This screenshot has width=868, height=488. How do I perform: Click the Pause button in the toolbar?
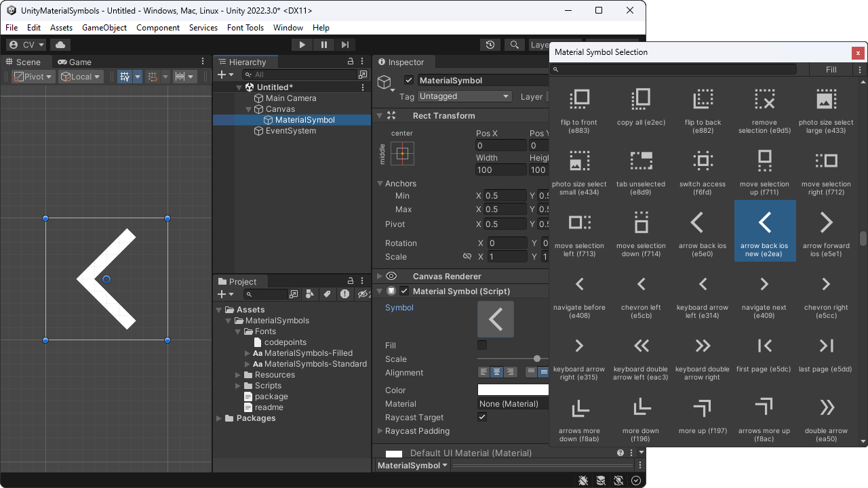pyautogui.click(x=323, y=44)
